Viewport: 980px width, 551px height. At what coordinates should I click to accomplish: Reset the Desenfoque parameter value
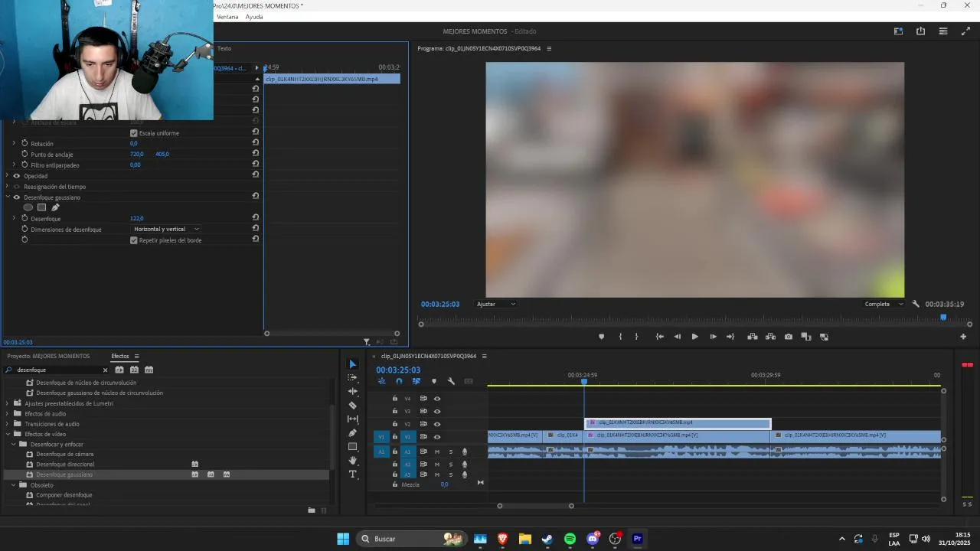[x=256, y=218]
